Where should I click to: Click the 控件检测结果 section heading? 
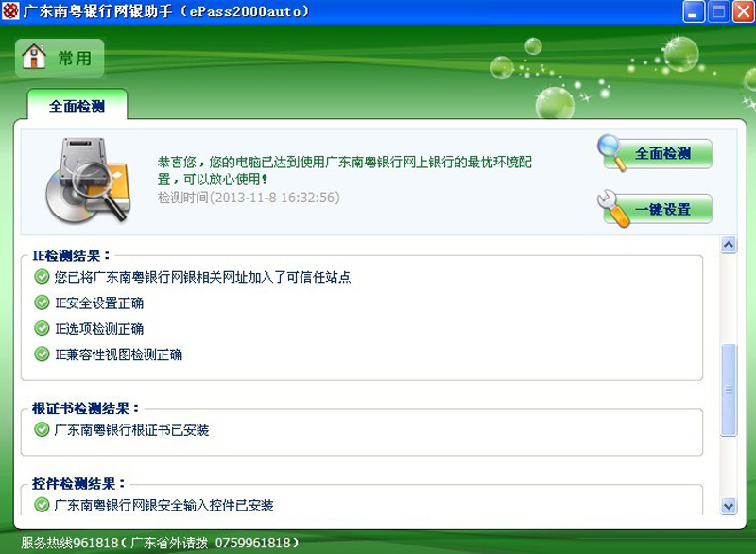pyautogui.click(x=78, y=484)
